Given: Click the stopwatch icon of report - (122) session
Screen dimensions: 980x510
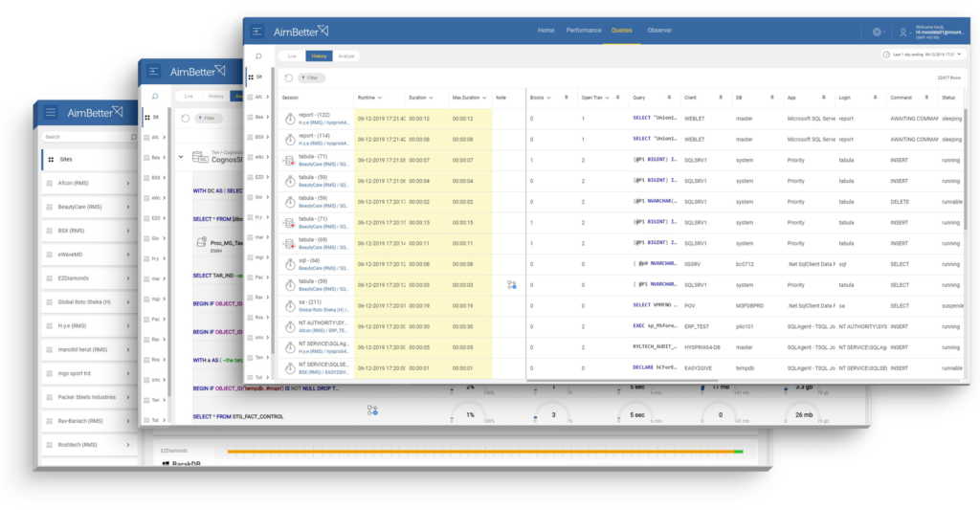Looking at the screenshot, I should [290, 119].
